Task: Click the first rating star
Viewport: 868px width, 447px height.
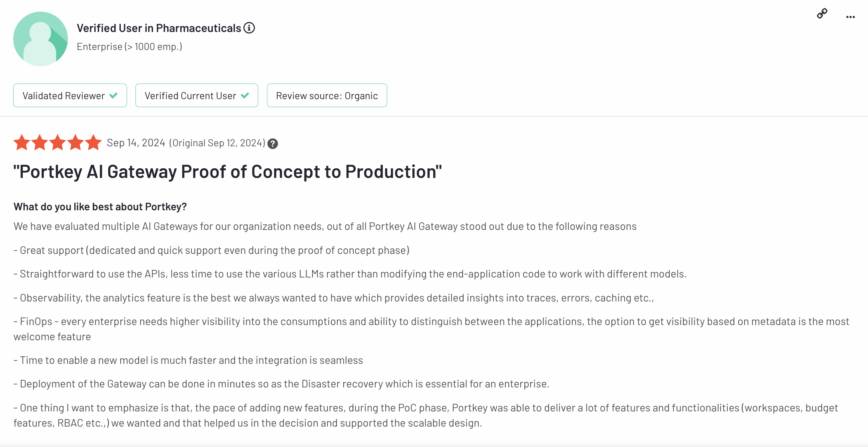Action: click(x=22, y=143)
